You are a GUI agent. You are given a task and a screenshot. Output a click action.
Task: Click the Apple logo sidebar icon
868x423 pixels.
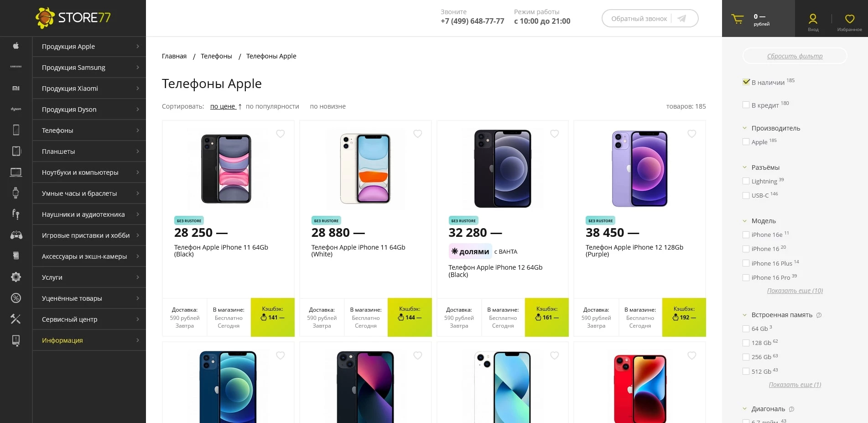16,46
